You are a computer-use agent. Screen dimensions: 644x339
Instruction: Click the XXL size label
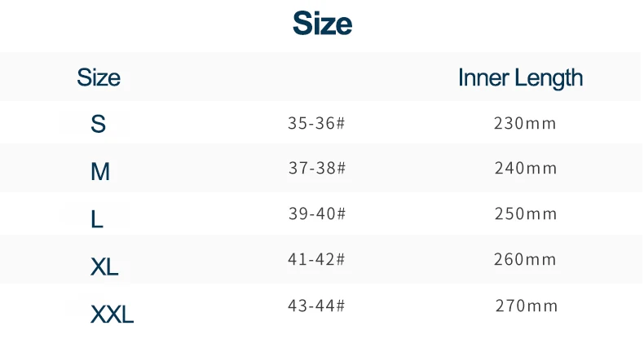(112, 315)
